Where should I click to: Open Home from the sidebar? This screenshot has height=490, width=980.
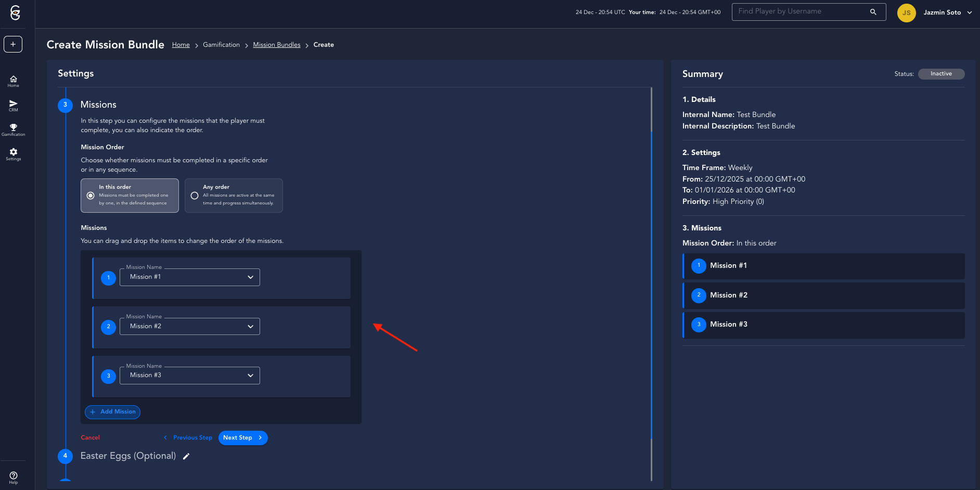click(14, 81)
